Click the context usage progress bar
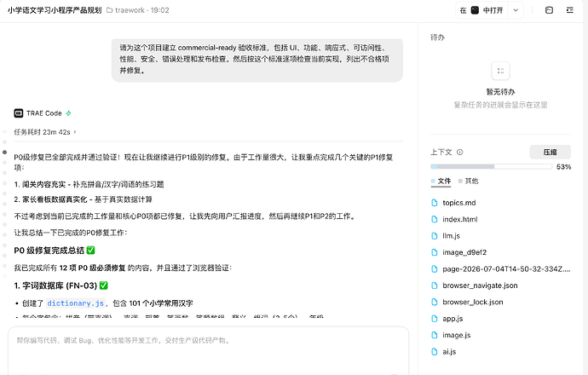This screenshot has height=375, width=588. coord(491,166)
